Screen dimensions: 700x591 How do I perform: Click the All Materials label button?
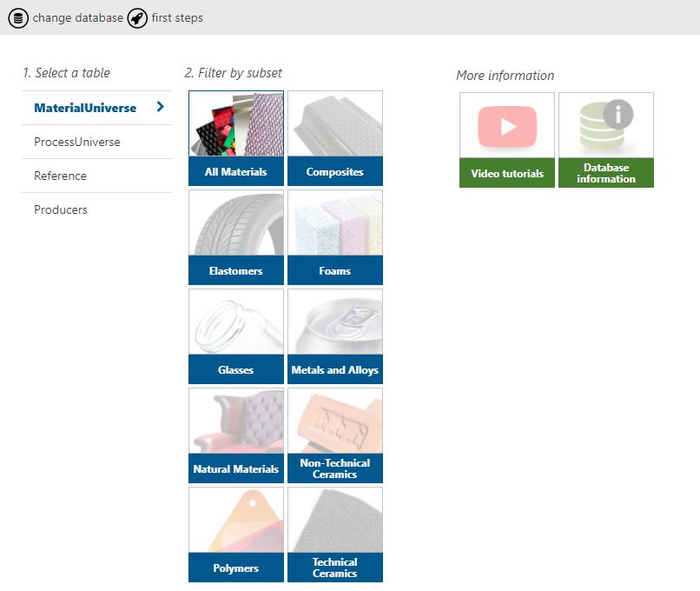[236, 171]
